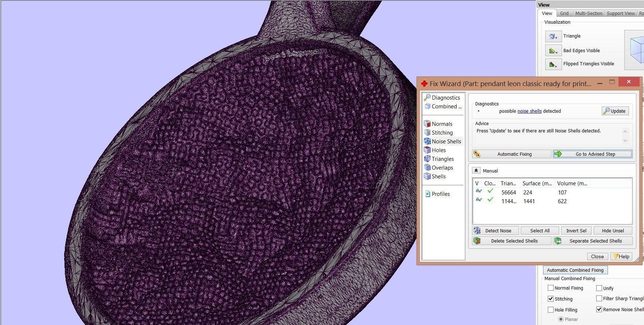Click the Hide Unsel button
This screenshot has width=644, height=325.
[x=613, y=231]
